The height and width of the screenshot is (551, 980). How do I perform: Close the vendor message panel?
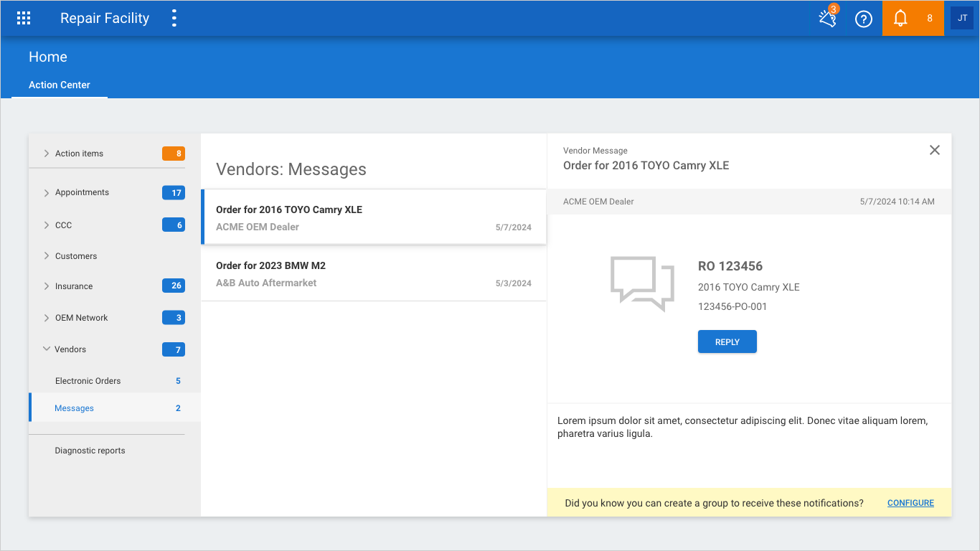tap(934, 150)
